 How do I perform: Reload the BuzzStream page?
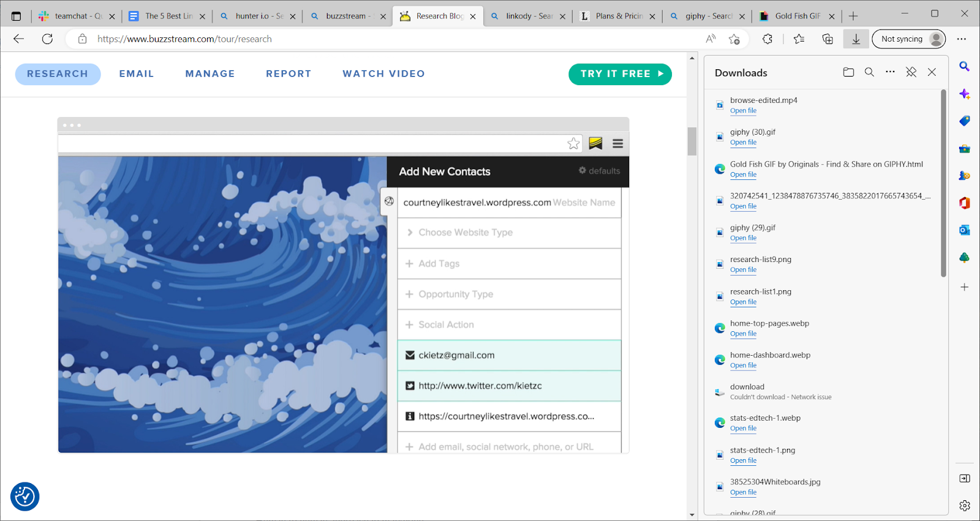[47, 39]
